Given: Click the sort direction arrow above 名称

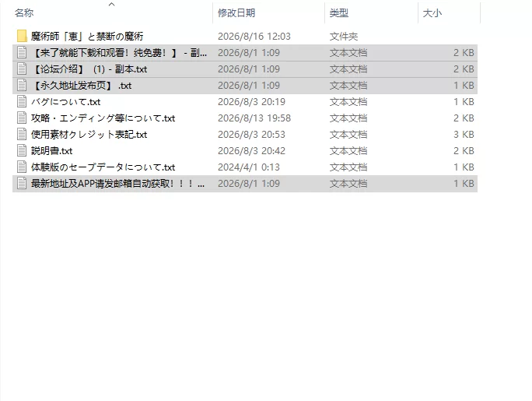Looking at the screenshot, I should 112,5.
